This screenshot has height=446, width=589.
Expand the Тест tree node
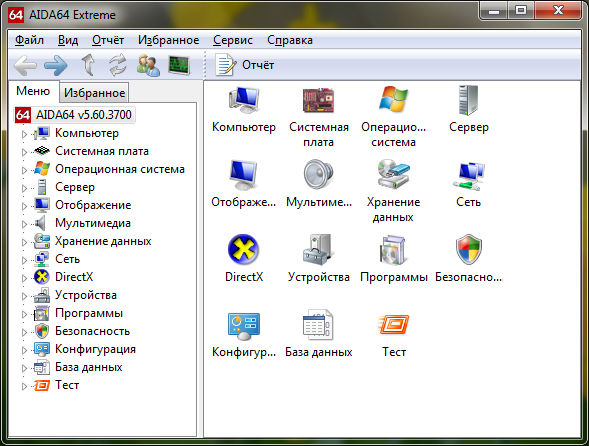pyautogui.click(x=24, y=386)
